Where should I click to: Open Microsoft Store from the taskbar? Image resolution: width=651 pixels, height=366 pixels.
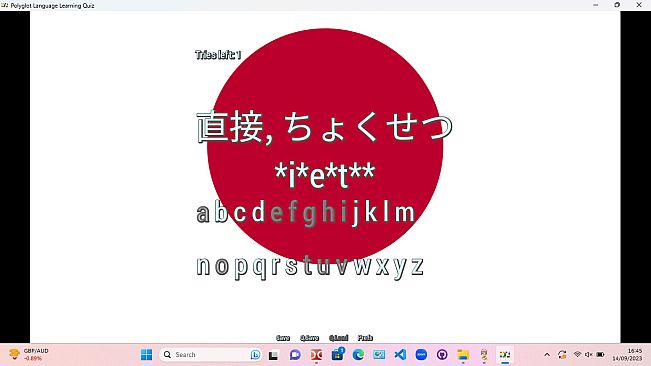pos(338,355)
